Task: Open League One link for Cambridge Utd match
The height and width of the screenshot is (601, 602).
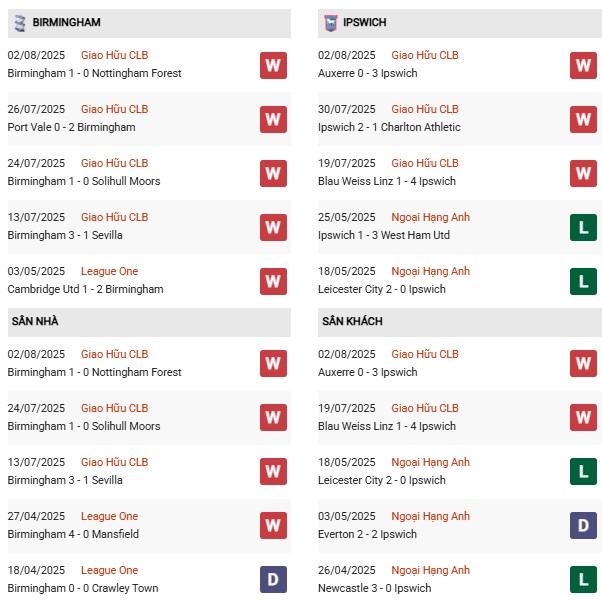Action: [109, 271]
